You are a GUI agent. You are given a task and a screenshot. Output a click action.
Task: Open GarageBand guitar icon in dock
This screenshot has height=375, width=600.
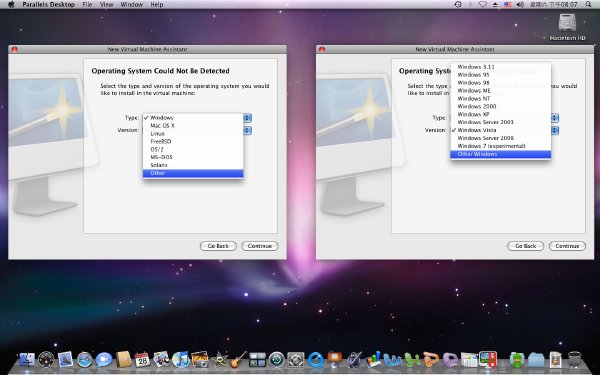pyautogui.click(x=238, y=360)
